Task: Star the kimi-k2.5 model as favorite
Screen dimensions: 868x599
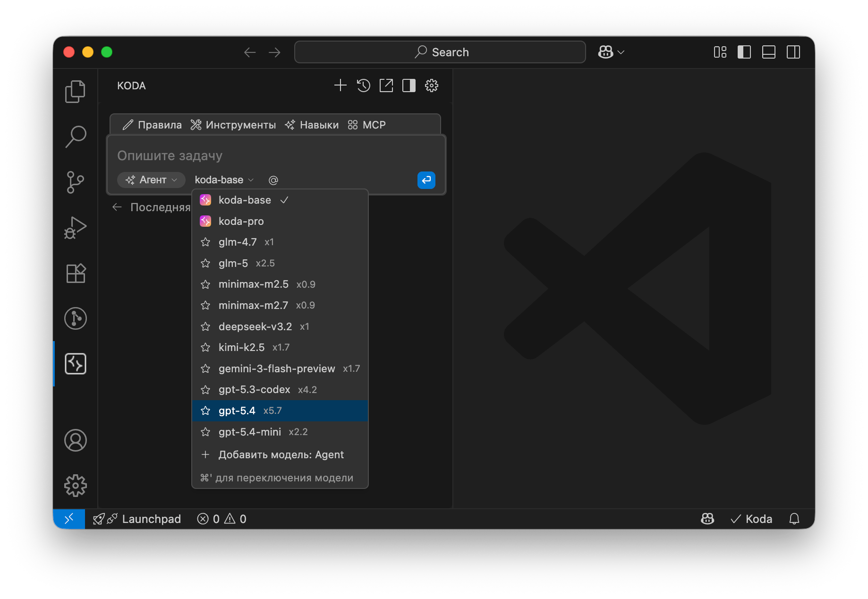Action: click(x=205, y=348)
